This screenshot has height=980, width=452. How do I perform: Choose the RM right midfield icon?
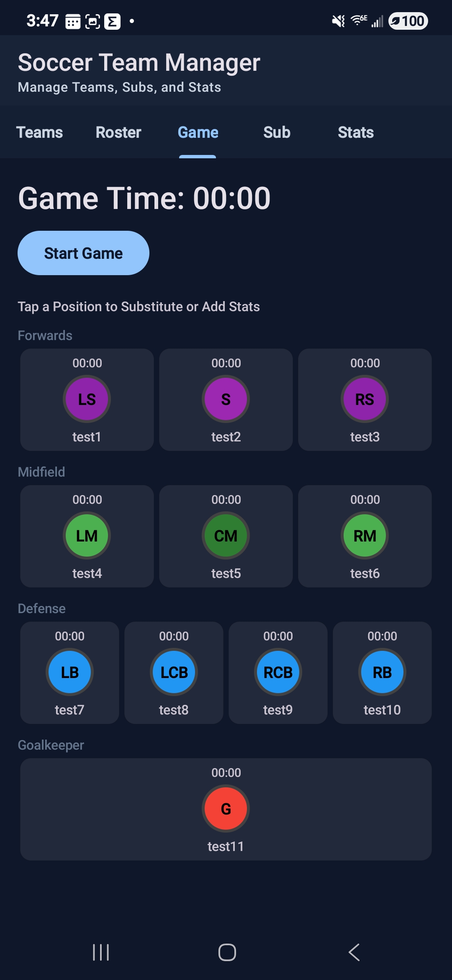tap(365, 536)
